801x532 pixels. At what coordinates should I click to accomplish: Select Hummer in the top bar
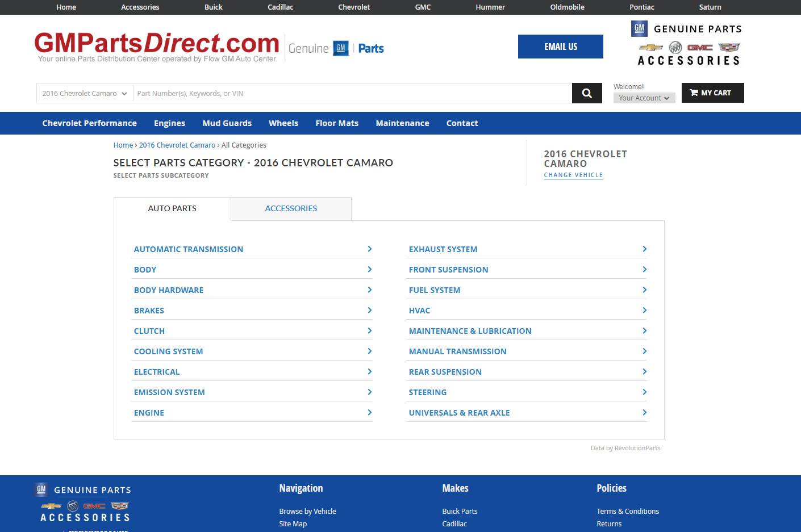pos(490,7)
